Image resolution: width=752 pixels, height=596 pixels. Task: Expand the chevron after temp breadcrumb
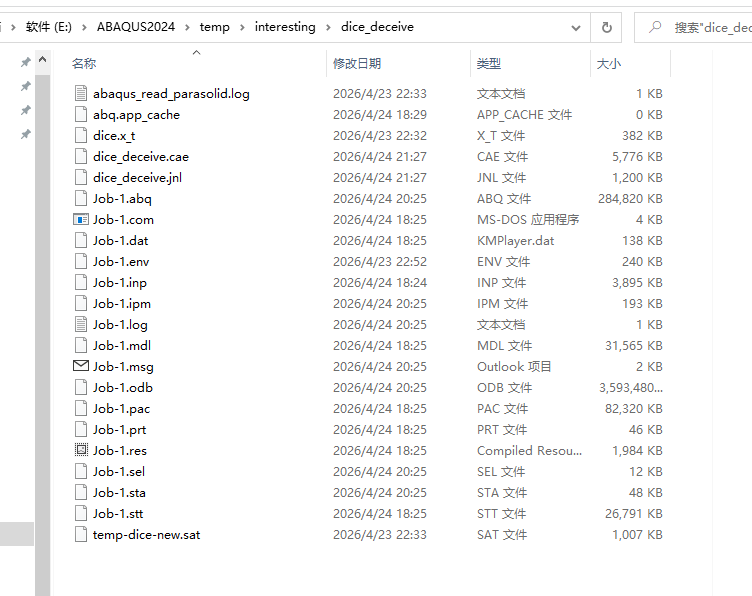pos(242,27)
